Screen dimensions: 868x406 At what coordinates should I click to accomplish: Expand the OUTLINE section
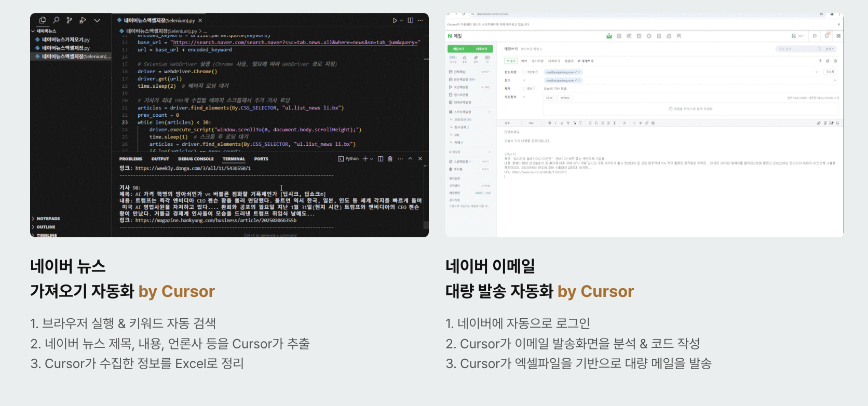[46, 227]
